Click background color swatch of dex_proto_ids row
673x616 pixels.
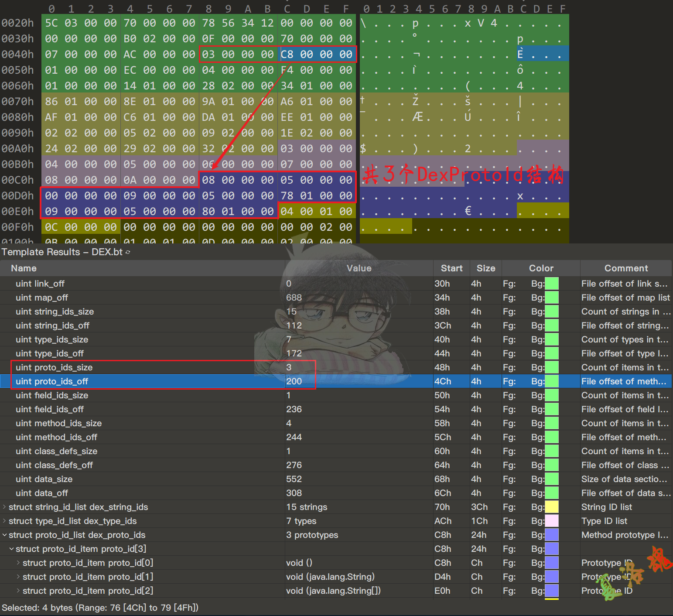coord(552,535)
